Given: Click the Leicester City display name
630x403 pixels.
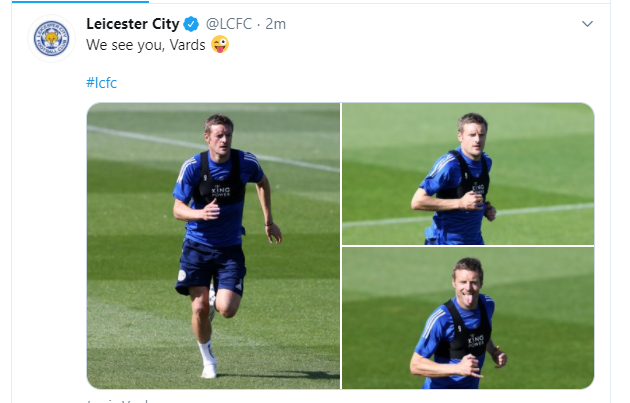Looking at the screenshot, I should coord(133,24).
